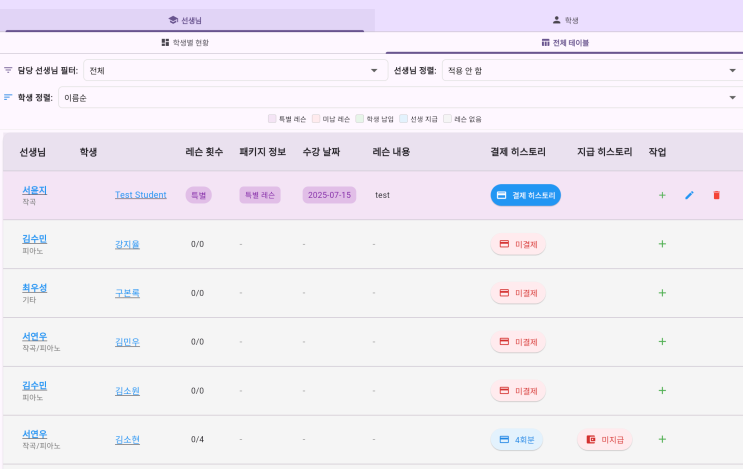Open the 선생님 정렬 dropdown

click(592, 71)
